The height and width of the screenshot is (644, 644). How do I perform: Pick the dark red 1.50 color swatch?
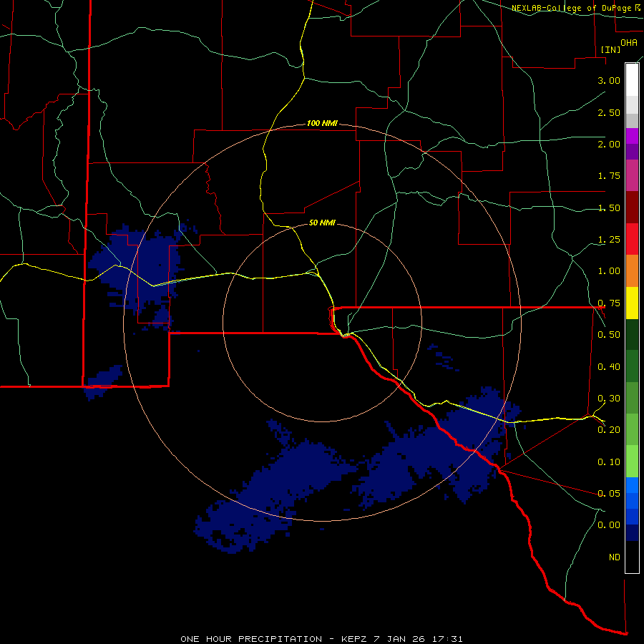(x=632, y=207)
